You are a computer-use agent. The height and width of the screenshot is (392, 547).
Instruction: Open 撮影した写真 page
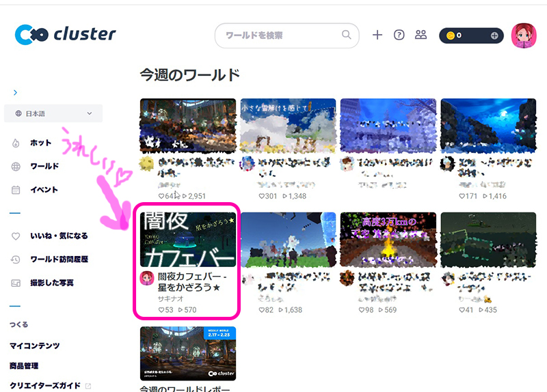(51, 283)
